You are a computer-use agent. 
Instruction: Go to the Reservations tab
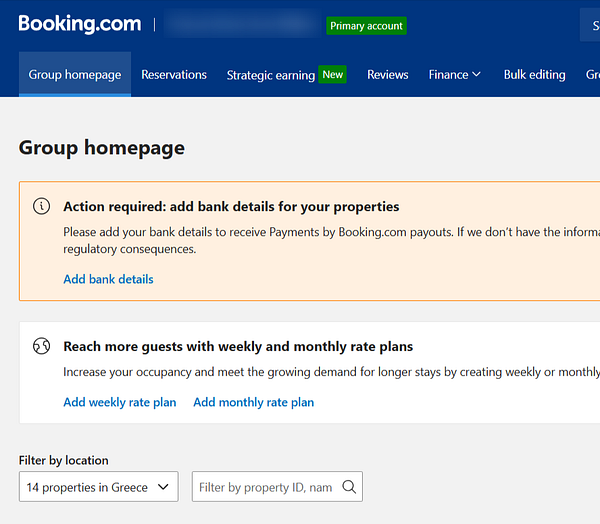[x=174, y=75]
